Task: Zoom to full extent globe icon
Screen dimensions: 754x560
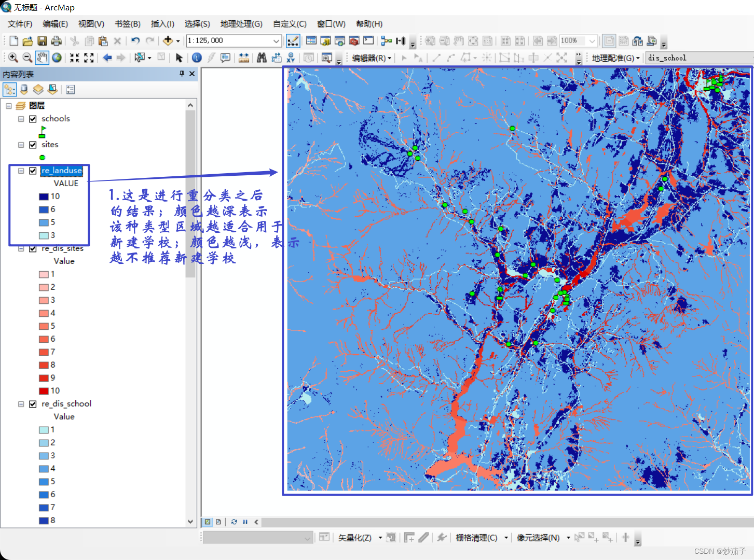Action: tap(57, 58)
